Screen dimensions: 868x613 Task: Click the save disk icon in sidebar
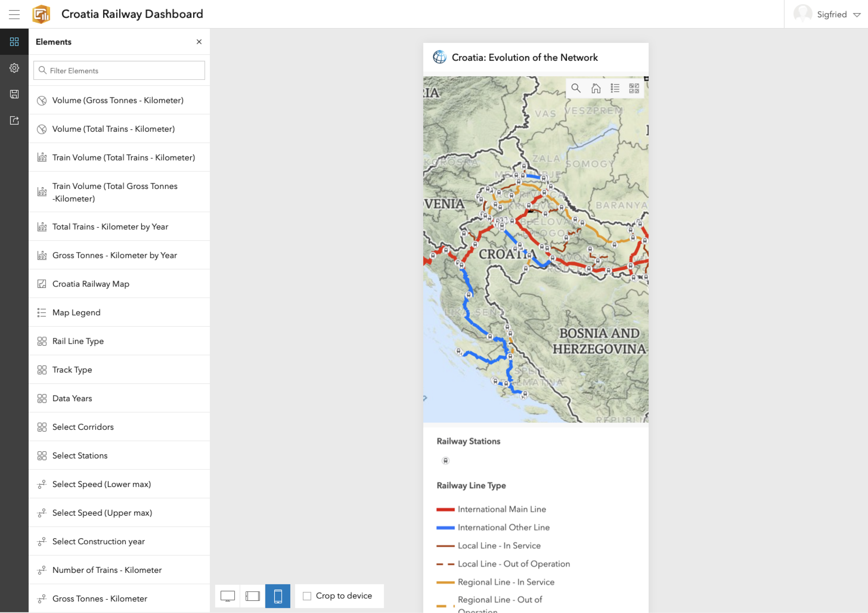pyautogui.click(x=14, y=94)
